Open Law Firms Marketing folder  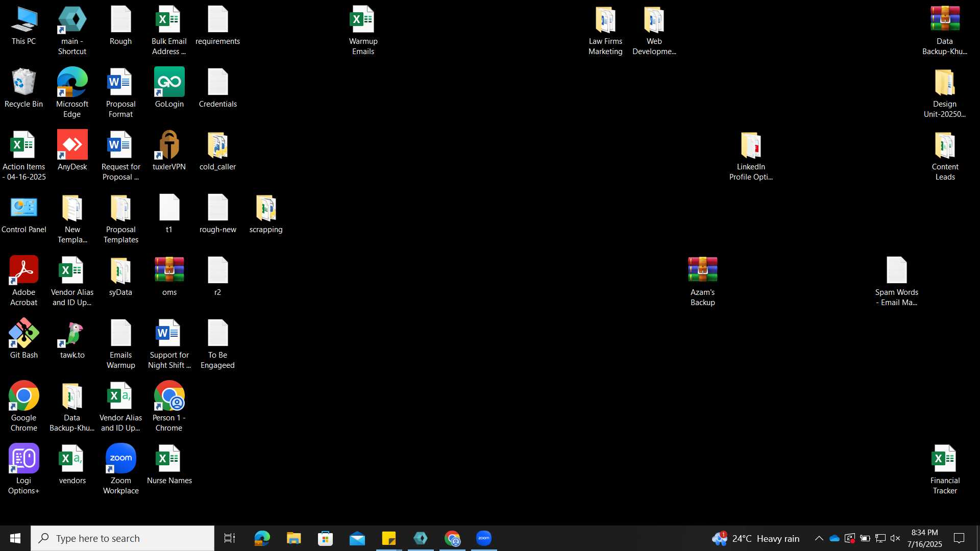click(605, 31)
